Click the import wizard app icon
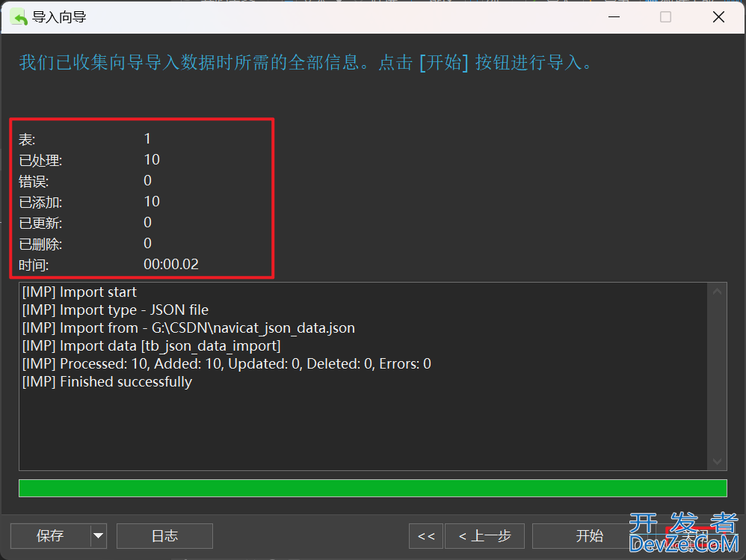The width and height of the screenshot is (746, 560). (x=19, y=18)
